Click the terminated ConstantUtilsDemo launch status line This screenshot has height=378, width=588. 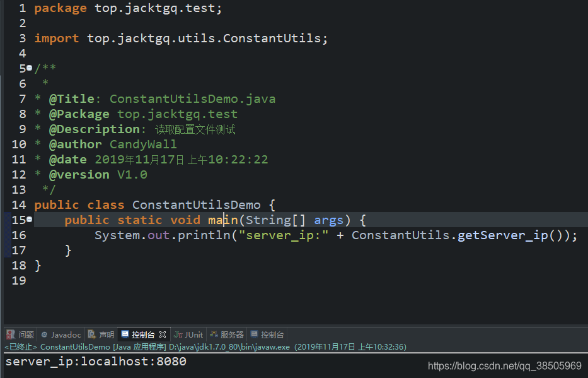tap(205, 347)
